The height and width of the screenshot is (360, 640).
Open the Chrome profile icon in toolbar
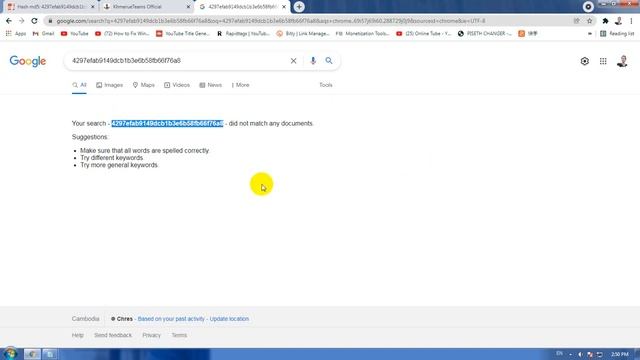(x=618, y=21)
